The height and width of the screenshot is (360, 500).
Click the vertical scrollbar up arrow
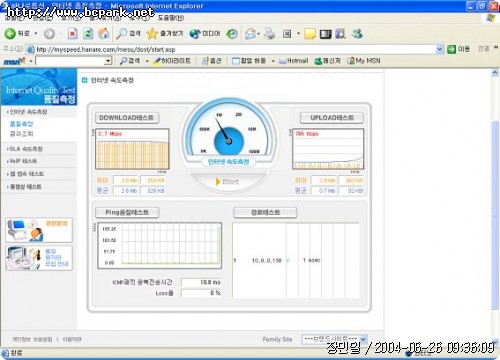(495, 73)
